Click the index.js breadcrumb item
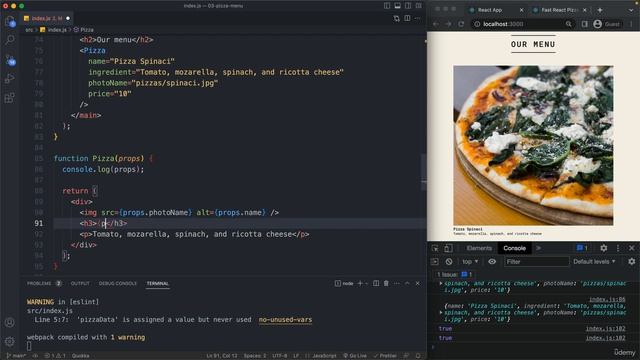The image size is (640, 360). [x=53, y=30]
